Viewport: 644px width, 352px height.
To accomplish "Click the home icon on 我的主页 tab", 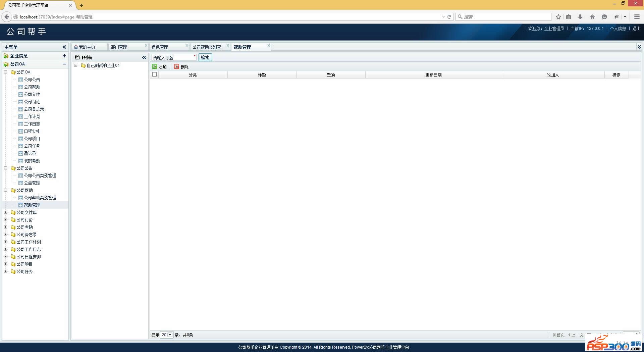I will click(x=76, y=47).
